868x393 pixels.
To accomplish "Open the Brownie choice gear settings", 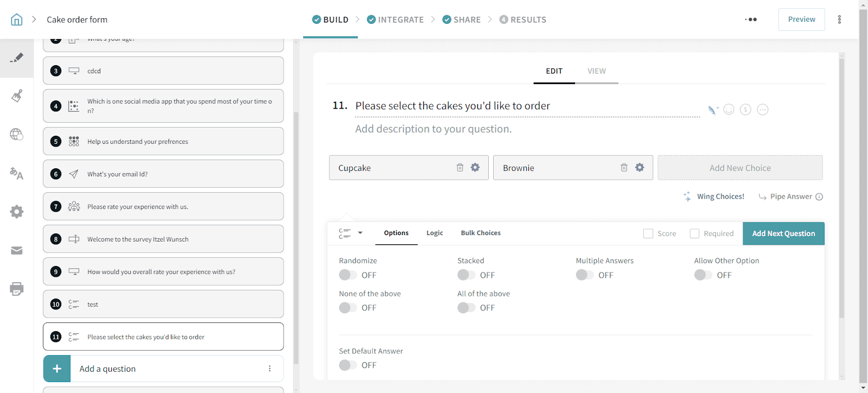I will pos(640,168).
